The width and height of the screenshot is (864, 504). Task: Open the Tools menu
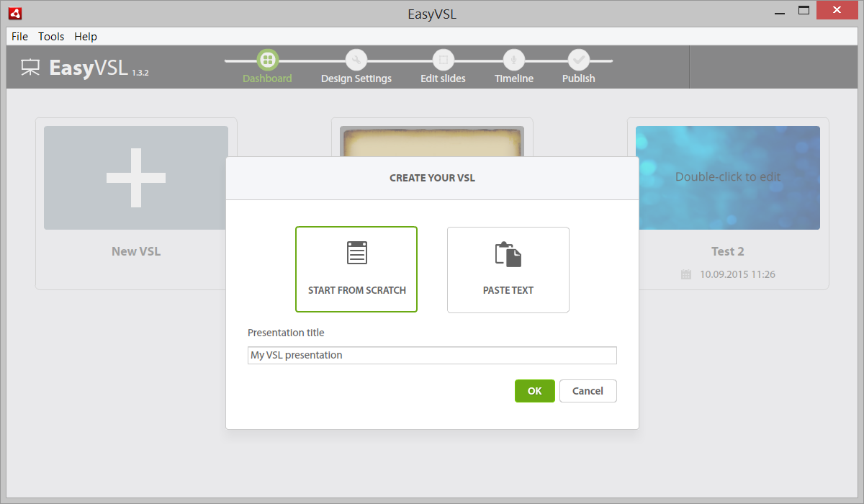click(x=51, y=36)
